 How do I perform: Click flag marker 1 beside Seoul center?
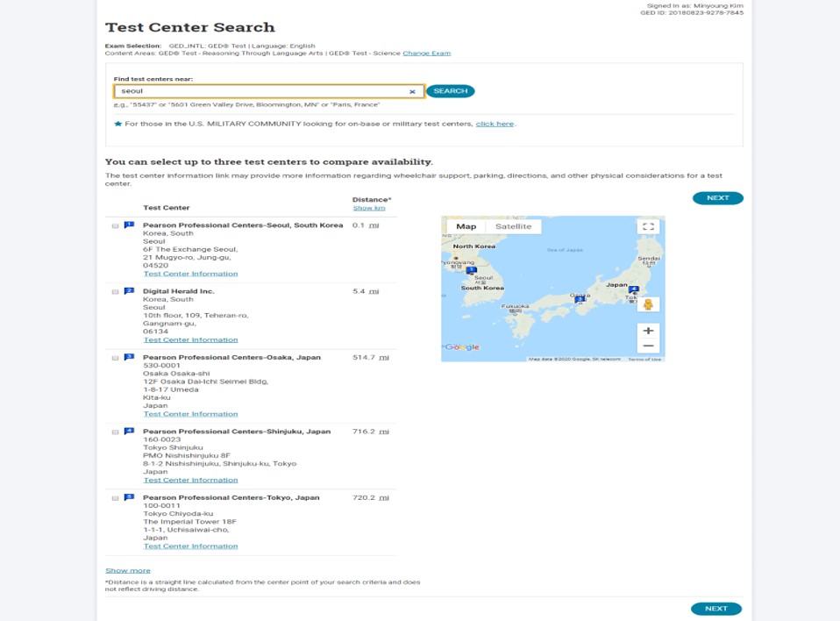[129, 225]
